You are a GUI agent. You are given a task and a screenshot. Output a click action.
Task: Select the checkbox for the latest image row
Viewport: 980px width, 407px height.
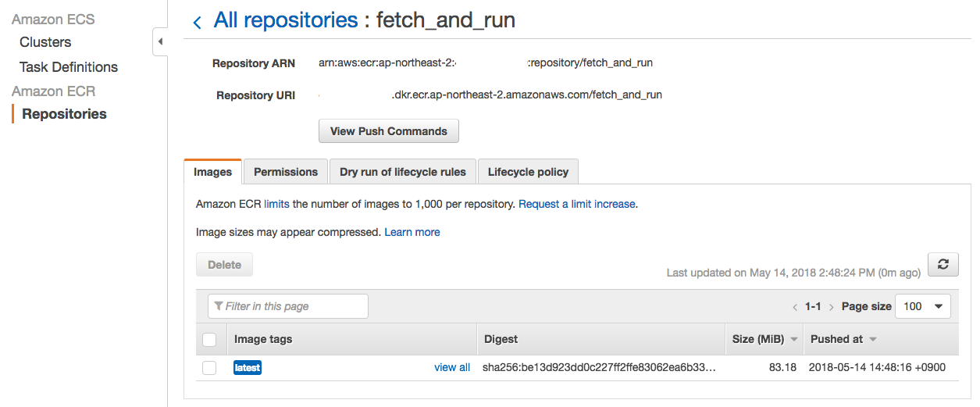[x=209, y=368]
